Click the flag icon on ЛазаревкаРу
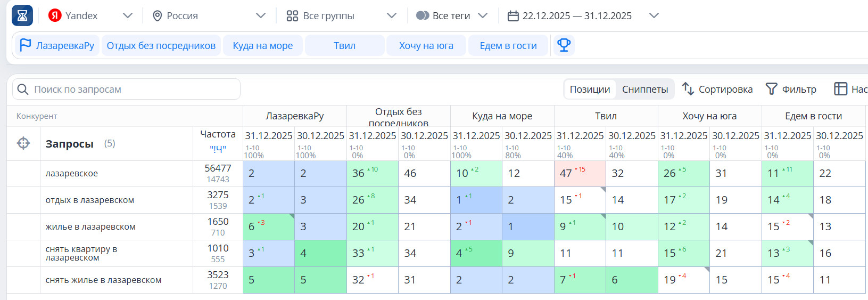The height and width of the screenshot is (300, 868). pos(25,45)
